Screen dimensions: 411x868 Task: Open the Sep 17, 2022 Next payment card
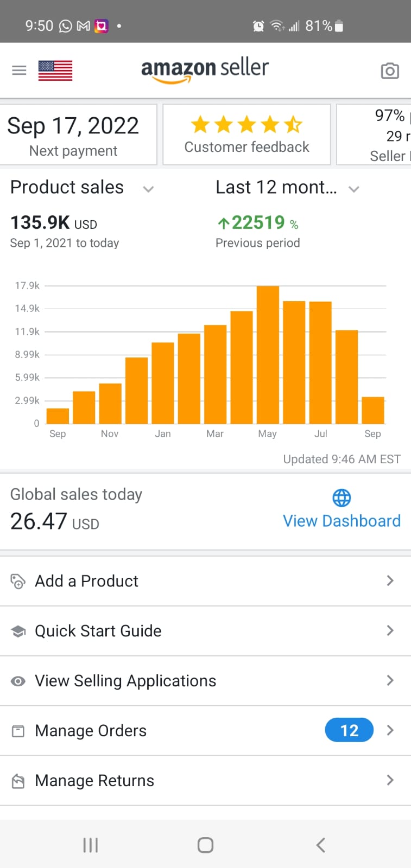tap(74, 135)
